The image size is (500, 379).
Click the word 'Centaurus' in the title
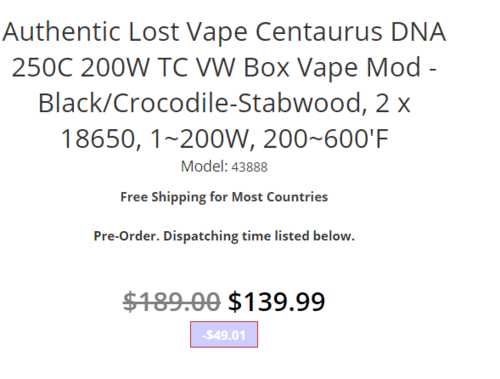319,32
